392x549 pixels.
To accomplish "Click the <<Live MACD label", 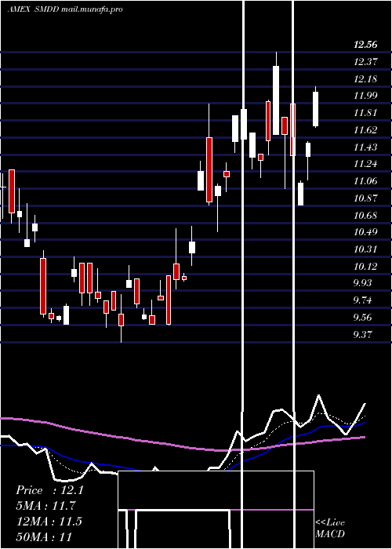I will point(330,528).
